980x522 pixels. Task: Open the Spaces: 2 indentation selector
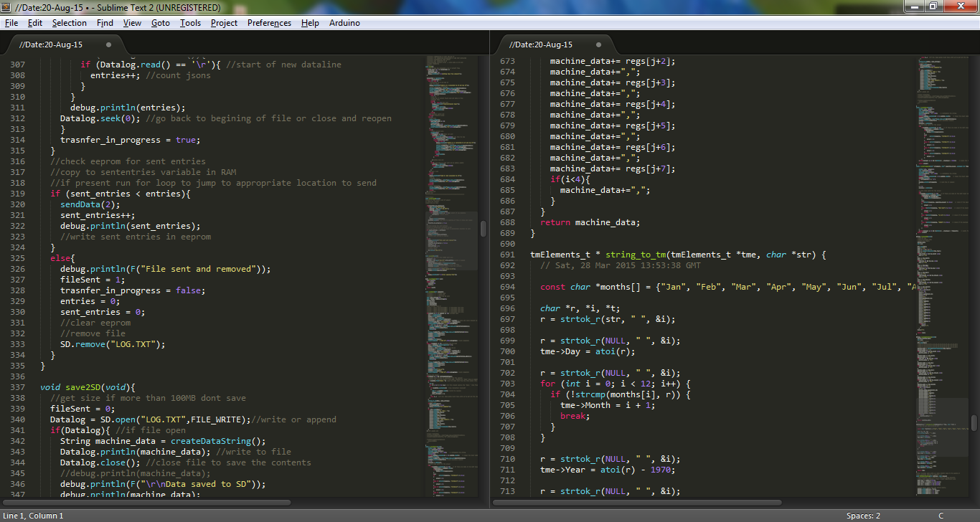click(863, 516)
